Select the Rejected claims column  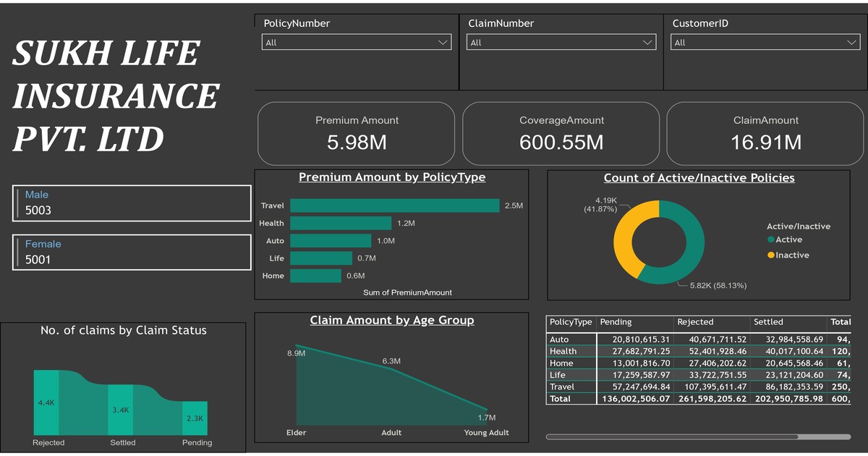click(46, 402)
